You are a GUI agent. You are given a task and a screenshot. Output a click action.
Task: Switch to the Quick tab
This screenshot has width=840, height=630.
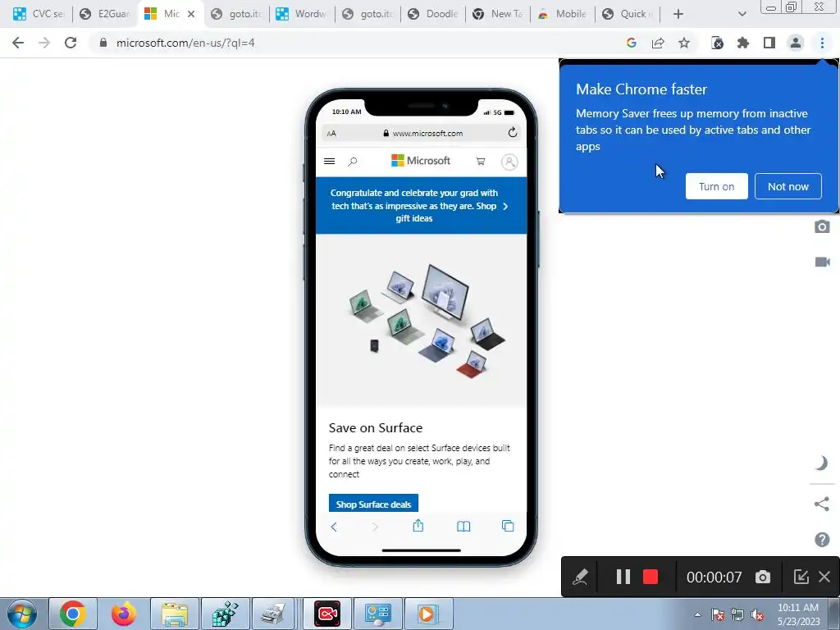(x=628, y=14)
